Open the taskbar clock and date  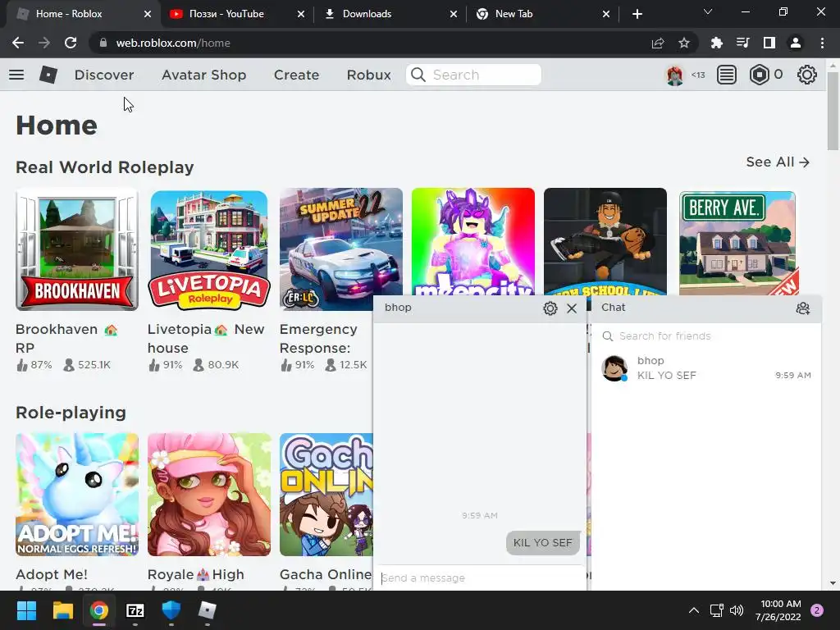coord(778,610)
